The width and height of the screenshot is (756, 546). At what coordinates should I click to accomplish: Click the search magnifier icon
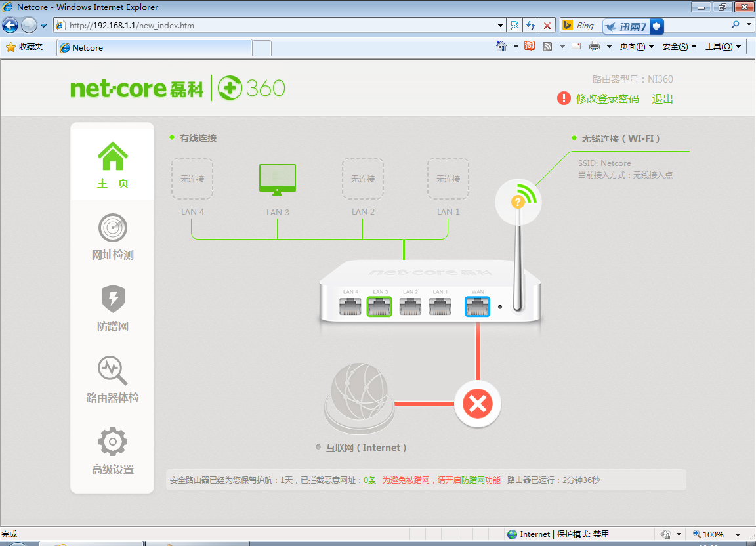[735, 25]
